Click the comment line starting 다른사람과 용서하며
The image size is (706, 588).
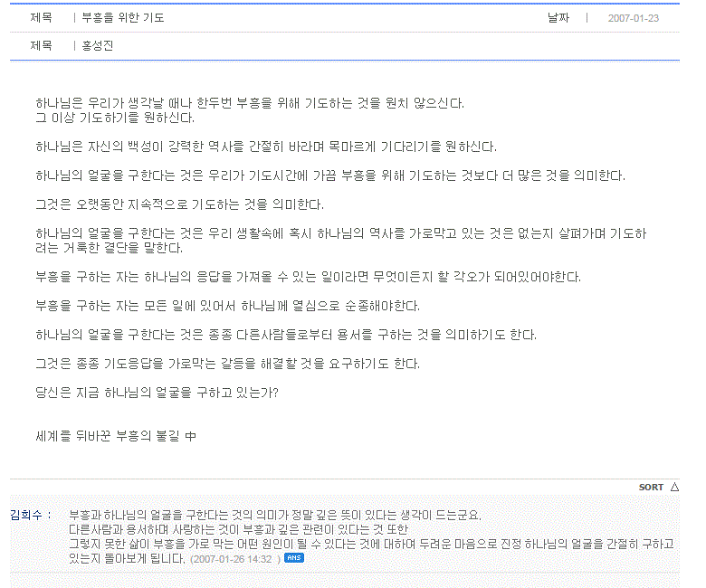point(239,529)
